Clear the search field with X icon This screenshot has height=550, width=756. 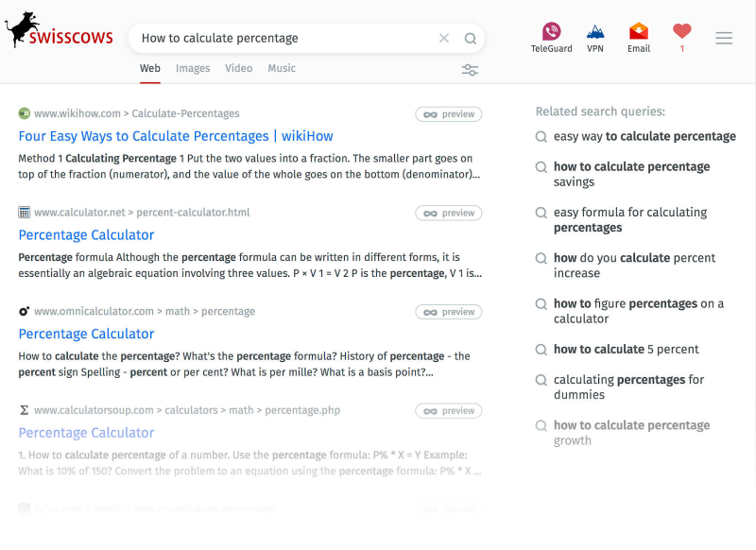[444, 39]
